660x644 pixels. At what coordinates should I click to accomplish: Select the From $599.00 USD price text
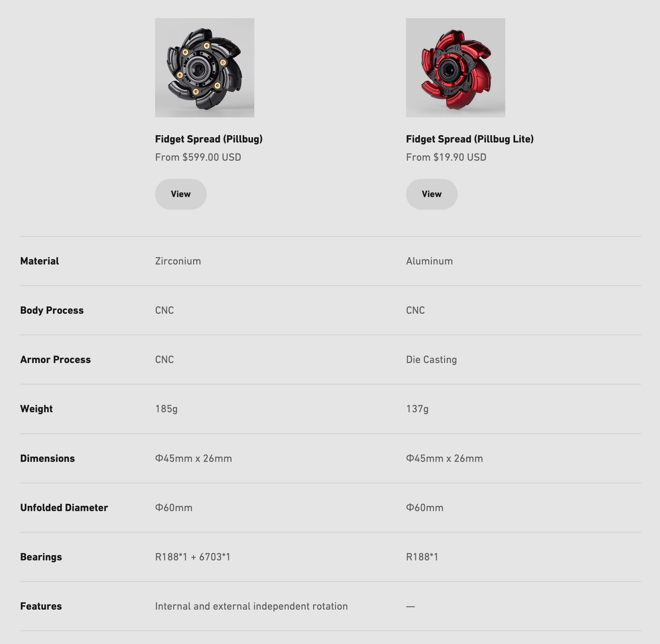click(x=198, y=157)
